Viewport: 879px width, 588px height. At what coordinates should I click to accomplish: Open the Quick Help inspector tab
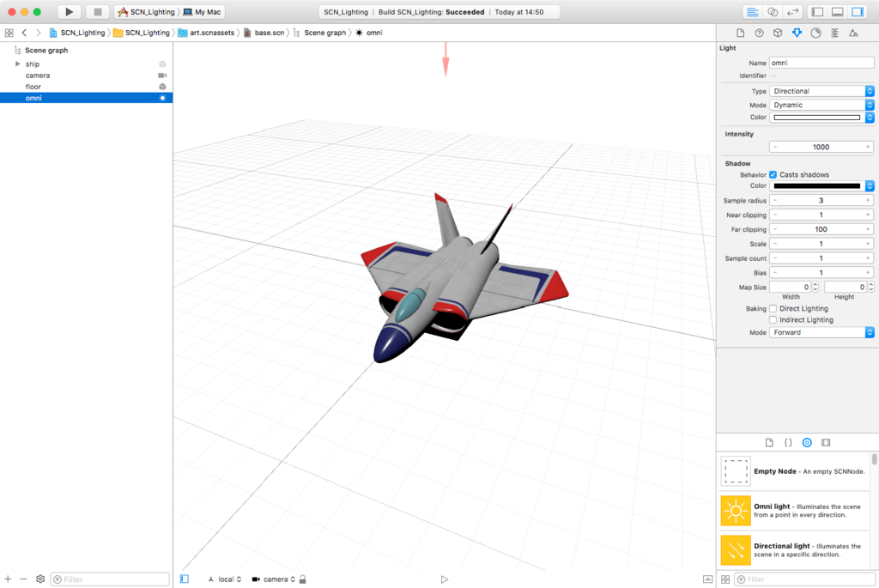759,33
